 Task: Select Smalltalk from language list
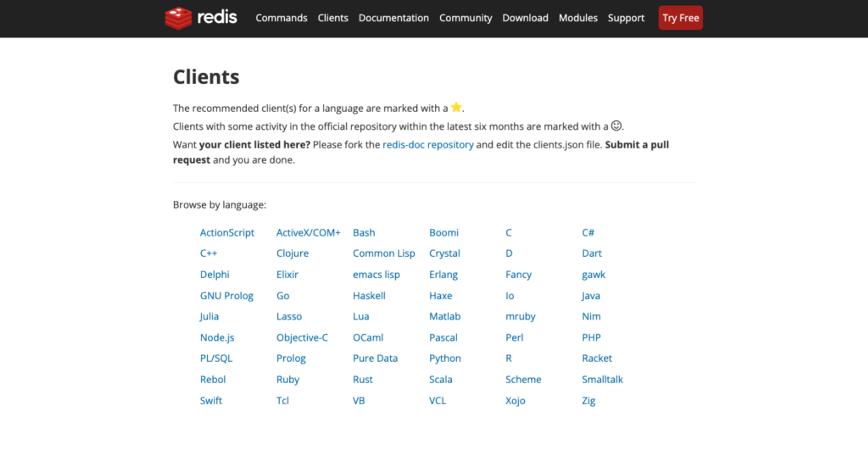602,379
